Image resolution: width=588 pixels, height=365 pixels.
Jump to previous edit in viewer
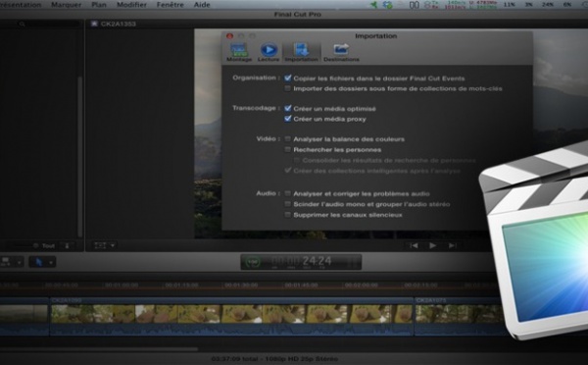[x=414, y=245]
